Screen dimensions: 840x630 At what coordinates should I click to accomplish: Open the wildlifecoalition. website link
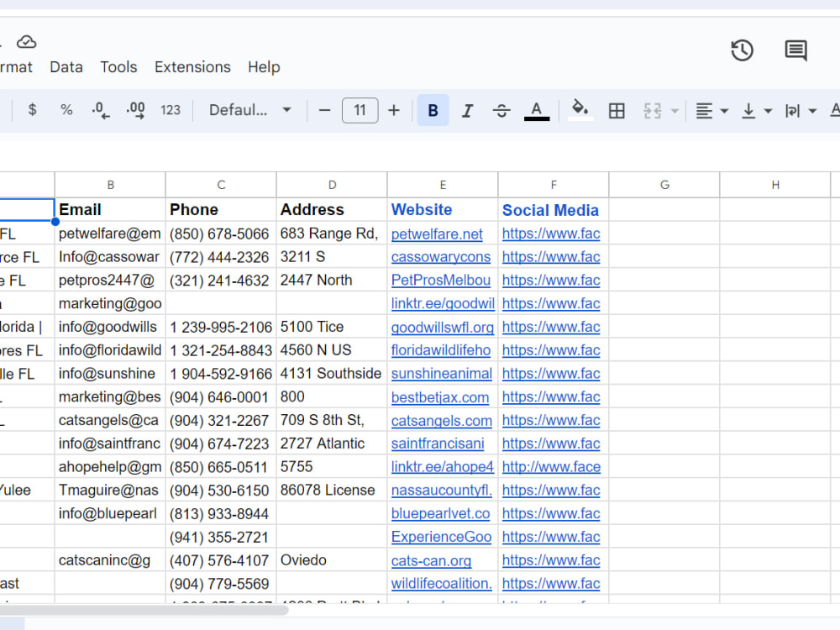(x=442, y=584)
